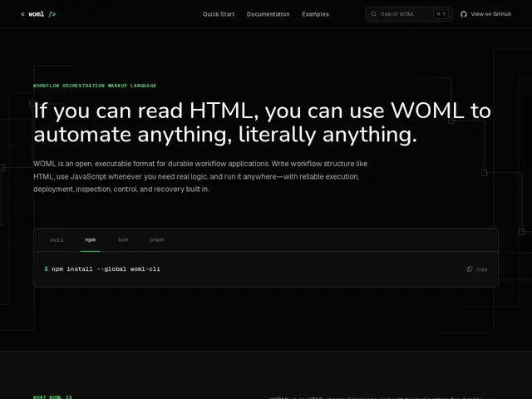Image resolution: width=532 pixels, height=399 pixels.
Task: Click the Copy button label
Action: (482, 269)
